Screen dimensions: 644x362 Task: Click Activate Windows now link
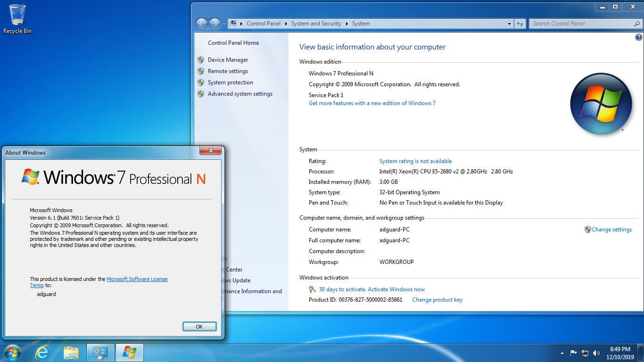click(372, 289)
